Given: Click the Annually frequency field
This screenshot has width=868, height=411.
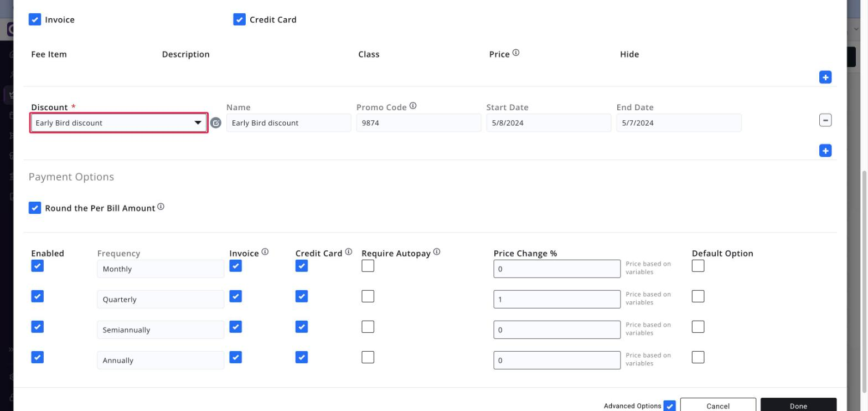Looking at the screenshot, I should coord(161,360).
